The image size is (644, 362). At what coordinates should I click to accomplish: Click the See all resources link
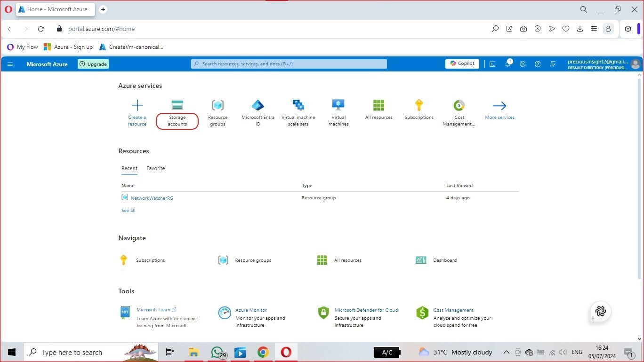click(129, 211)
